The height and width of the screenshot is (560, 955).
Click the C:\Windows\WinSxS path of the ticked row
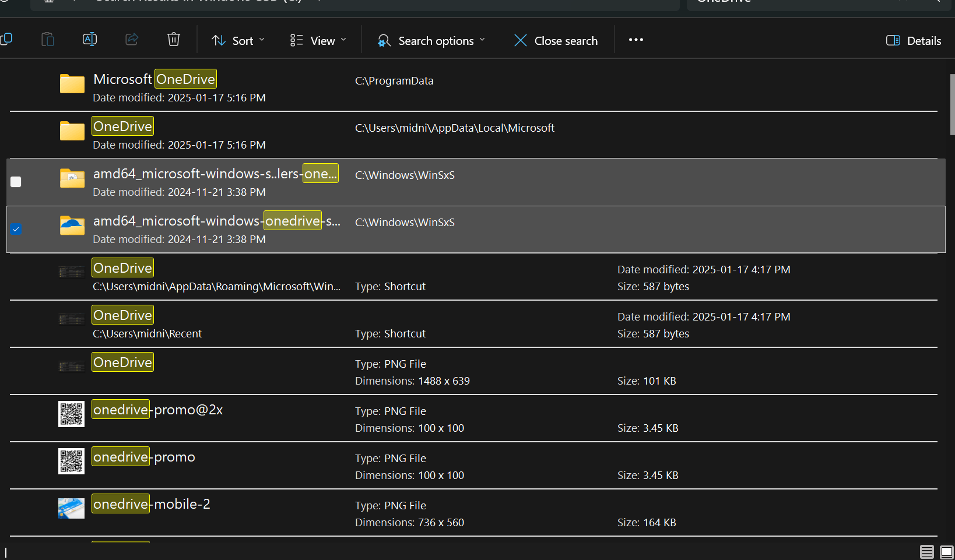tap(405, 222)
